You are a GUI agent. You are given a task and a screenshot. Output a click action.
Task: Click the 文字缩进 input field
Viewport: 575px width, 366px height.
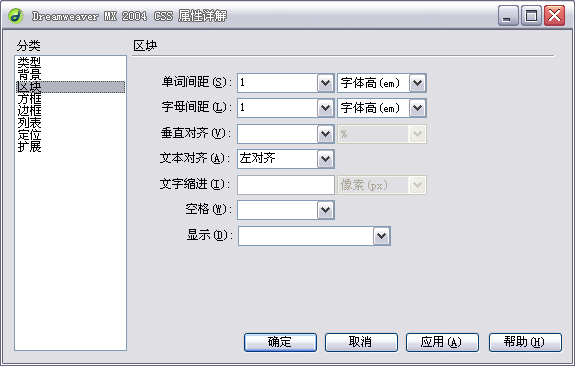click(286, 185)
